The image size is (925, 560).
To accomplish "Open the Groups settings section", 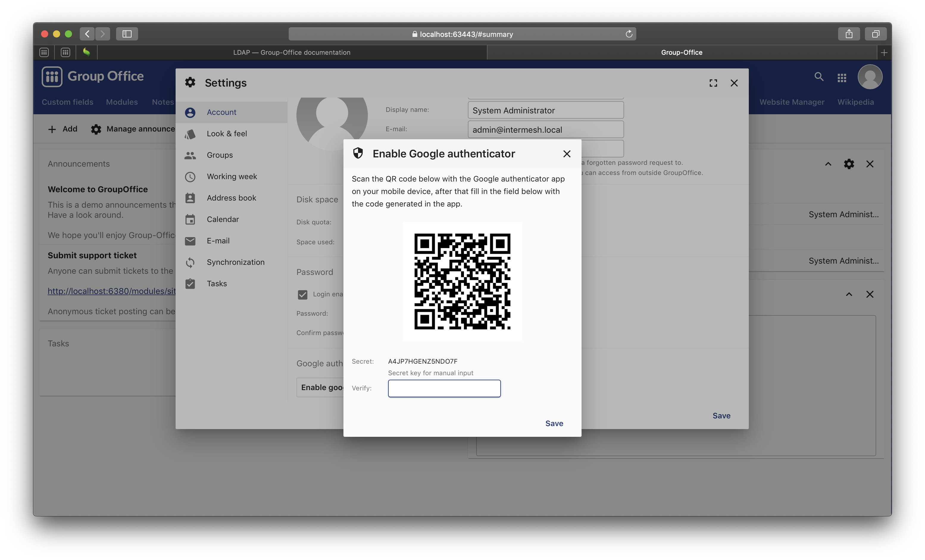I will coord(231,155).
